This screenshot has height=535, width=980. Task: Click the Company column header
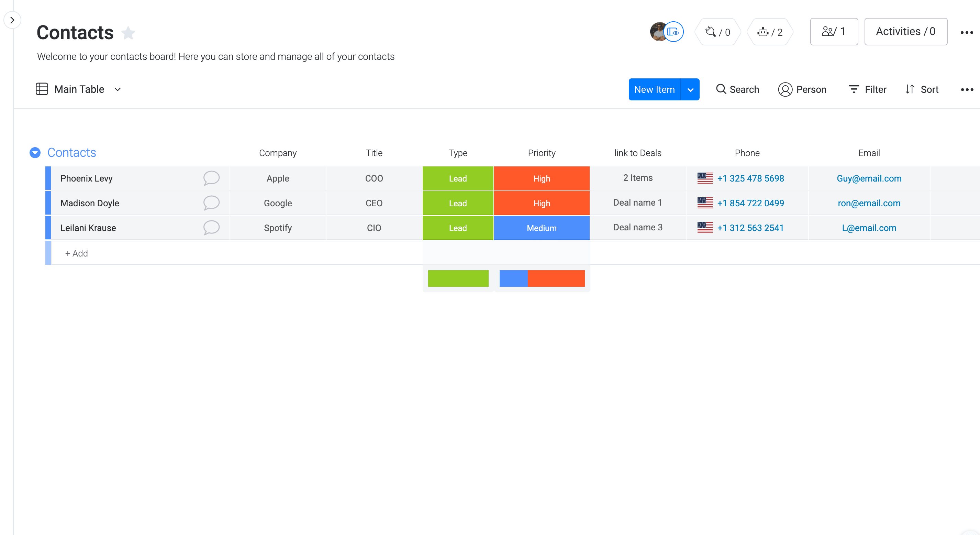[x=278, y=153]
